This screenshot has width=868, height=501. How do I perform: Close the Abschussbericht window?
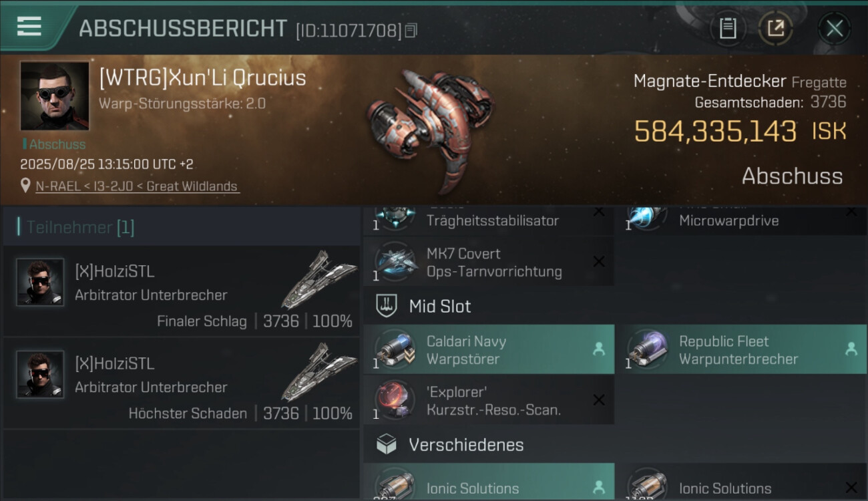(834, 28)
